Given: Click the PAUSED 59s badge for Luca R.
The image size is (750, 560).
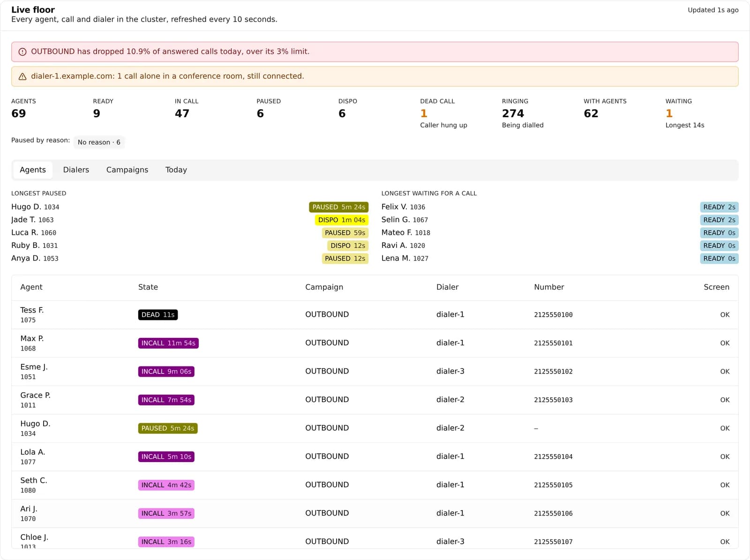Looking at the screenshot, I should pos(345,233).
